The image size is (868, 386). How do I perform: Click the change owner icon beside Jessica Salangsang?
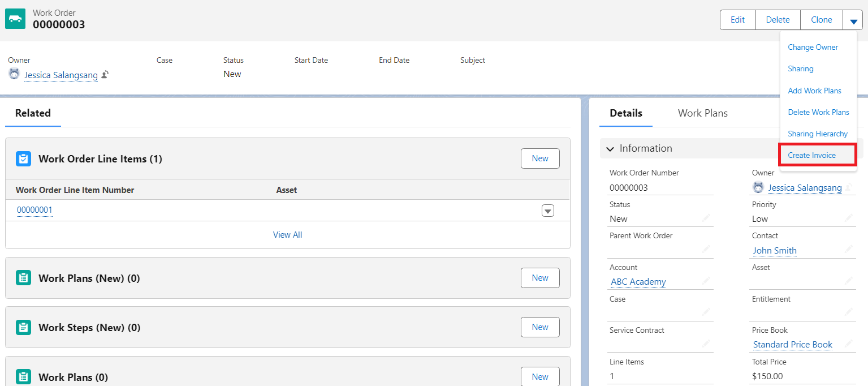[105, 75]
